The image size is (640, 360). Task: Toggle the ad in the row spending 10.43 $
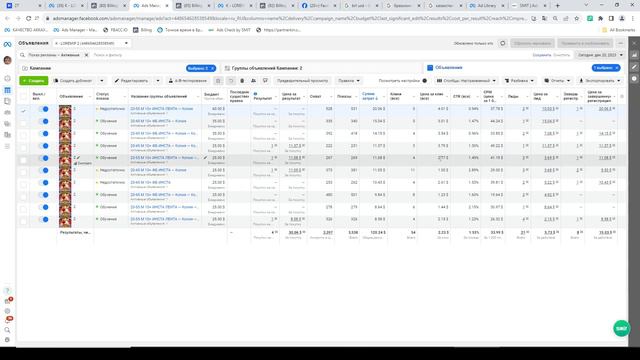point(43,182)
